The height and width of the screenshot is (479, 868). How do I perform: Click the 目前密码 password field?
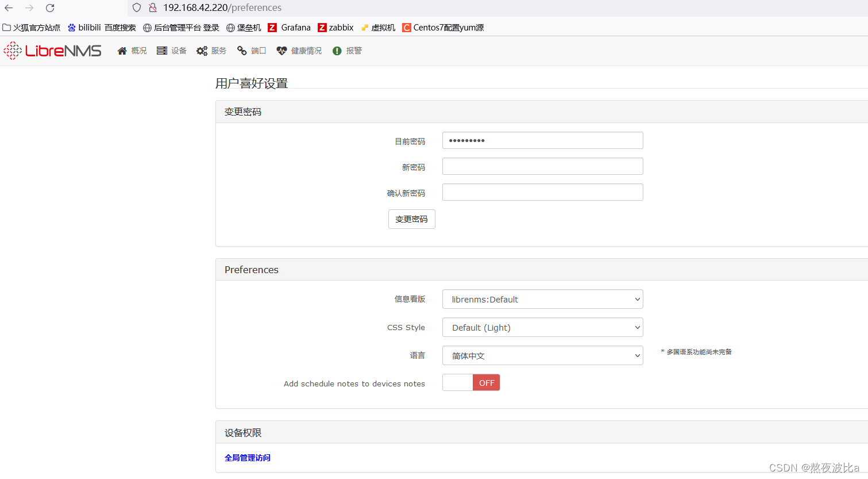pyautogui.click(x=542, y=140)
